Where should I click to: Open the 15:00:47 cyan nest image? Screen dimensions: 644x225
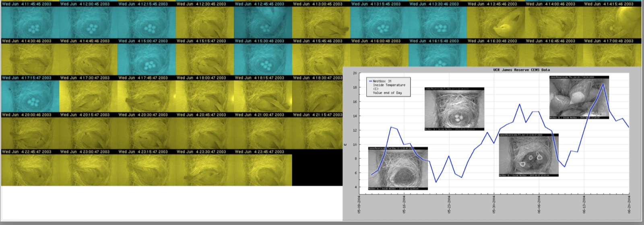(x=147, y=59)
